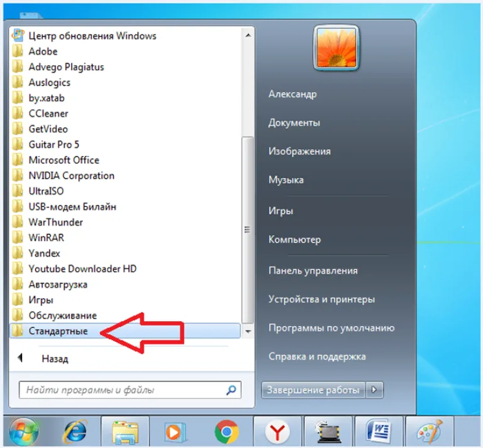Click the scroll up arrow of programs list
This screenshot has width=483, height=448.
coord(248,35)
